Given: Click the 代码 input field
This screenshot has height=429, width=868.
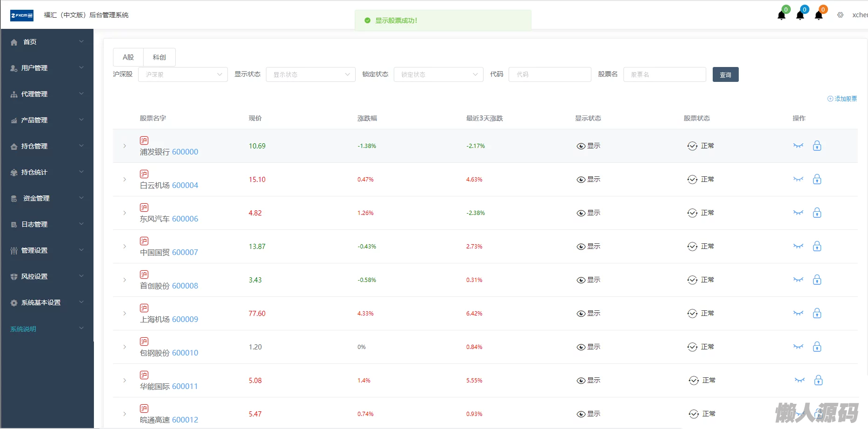Looking at the screenshot, I should 550,74.
